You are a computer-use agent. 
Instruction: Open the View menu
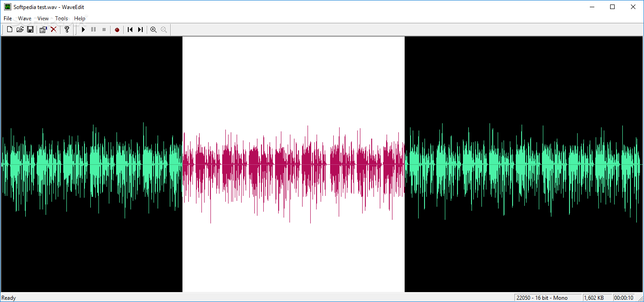(43, 19)
